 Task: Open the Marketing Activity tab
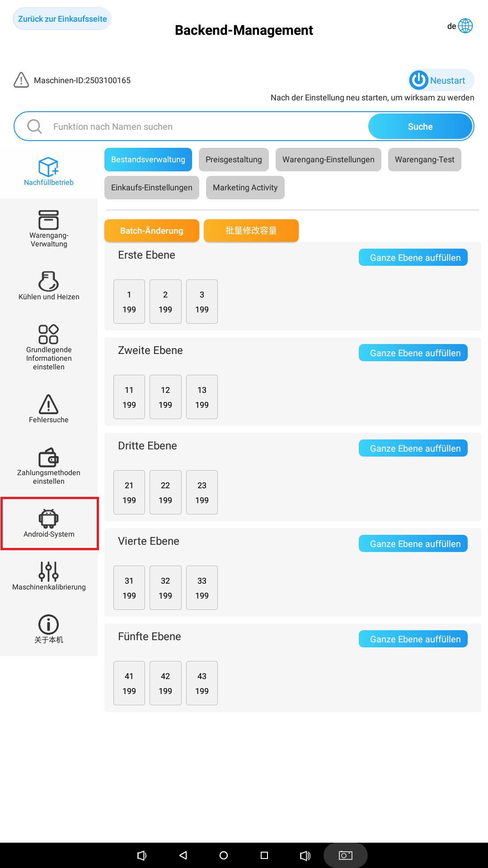click(245, 188)
